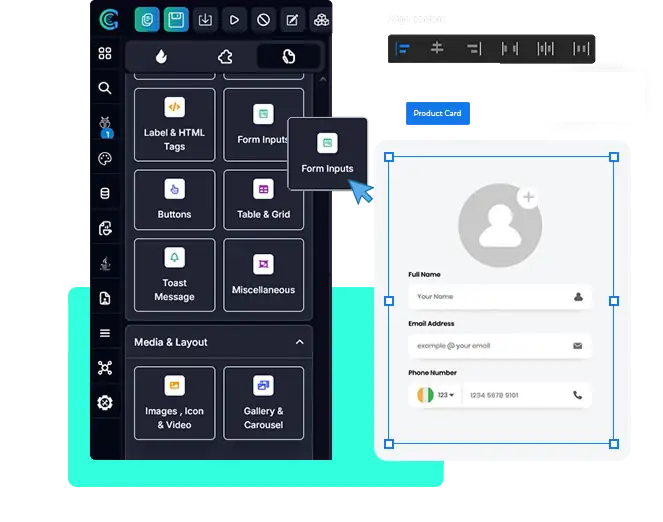Click the bottom-left selection handle
The height and width of the screenshot is (522, 663).
coord(389,444)
